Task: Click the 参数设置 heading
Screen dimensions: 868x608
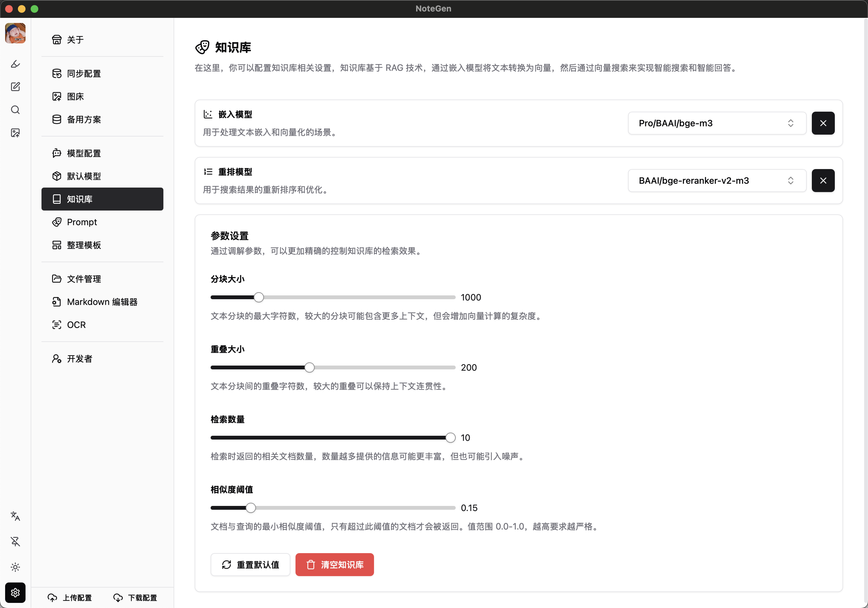Action: [229, 236]
